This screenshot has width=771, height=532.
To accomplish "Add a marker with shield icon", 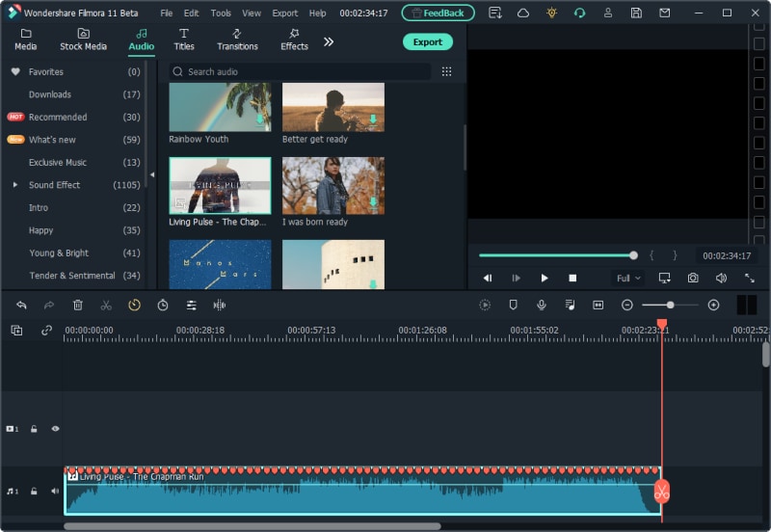I will click(513, 305).
